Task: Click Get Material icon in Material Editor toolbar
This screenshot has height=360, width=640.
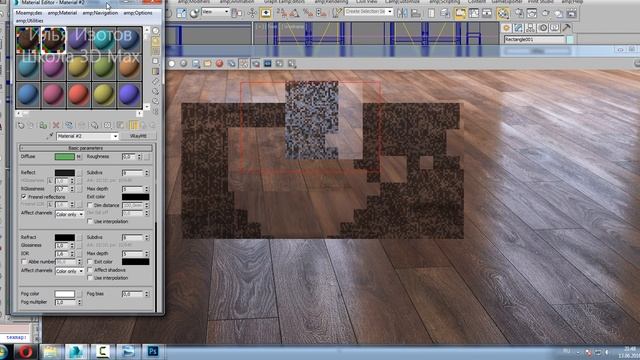Action: [x=21, y=125]
